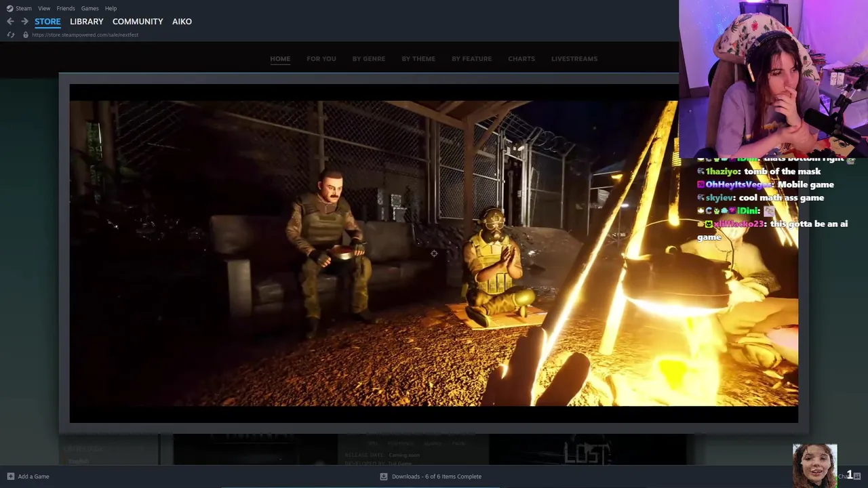Reload the store page
This screenshot has height=488, width=868.
pyautogui.click(x=10, y=35)
